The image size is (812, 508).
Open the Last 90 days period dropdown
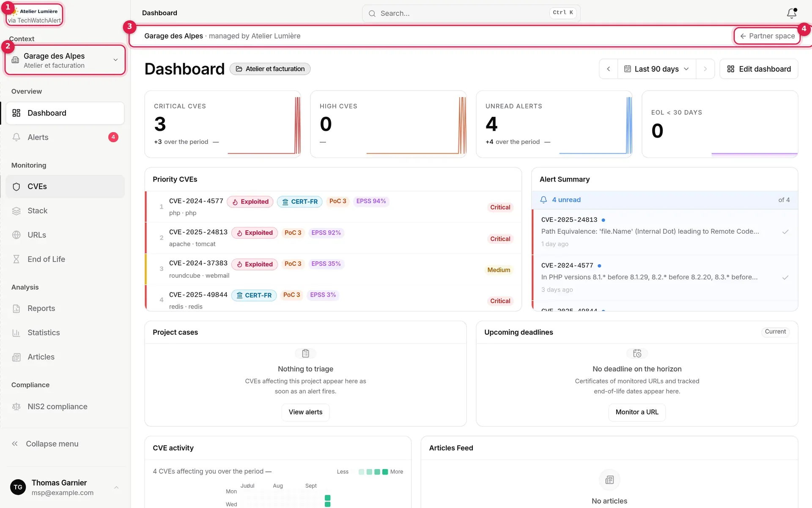tap(657, 69)
